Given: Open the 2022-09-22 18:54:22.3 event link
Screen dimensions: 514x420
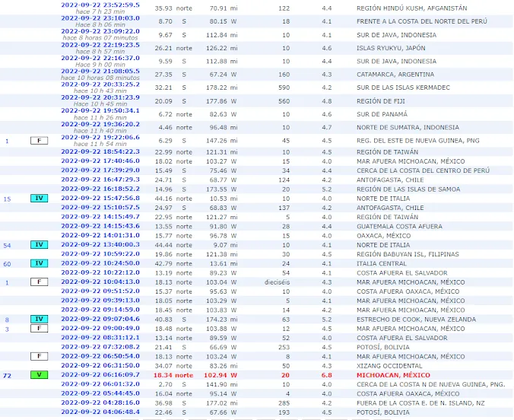Looking at the screenshot, I should click(100, 151).
